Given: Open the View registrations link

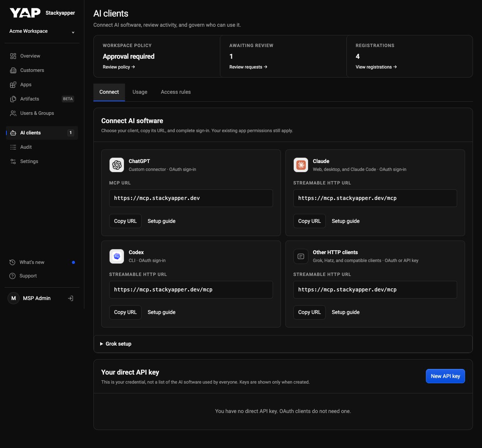Looking at the screenshot, I should [376, 67].
